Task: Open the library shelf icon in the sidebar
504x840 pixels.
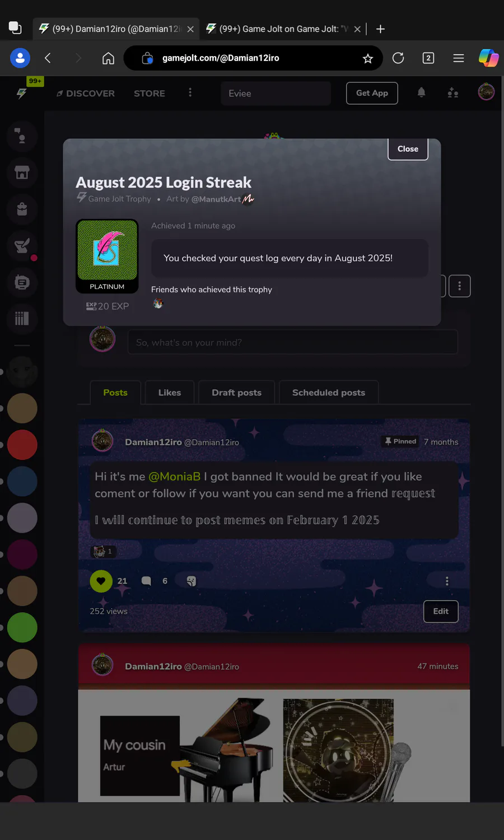Action: 22,319
